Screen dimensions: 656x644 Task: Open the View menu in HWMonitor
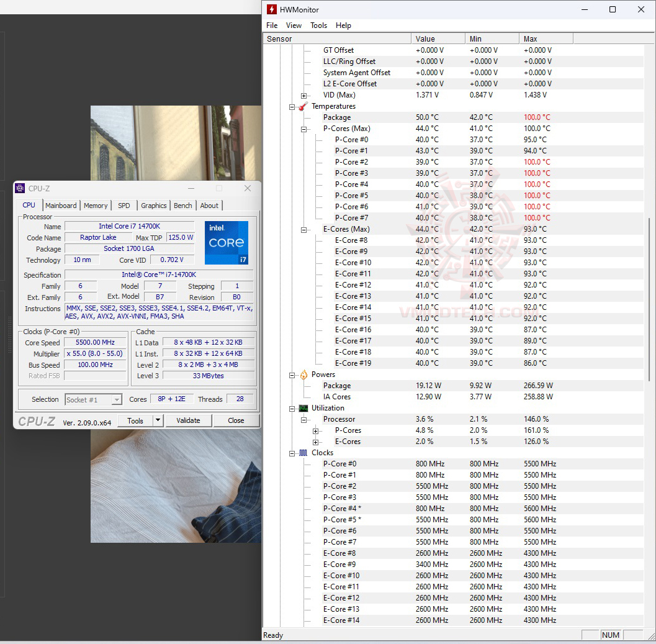pos(294,25)
